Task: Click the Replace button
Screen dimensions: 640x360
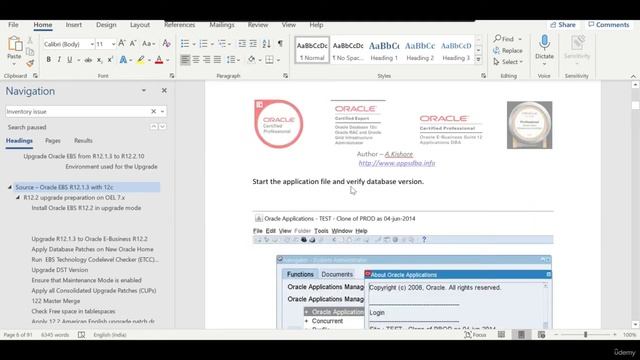Action: [508, 50]
